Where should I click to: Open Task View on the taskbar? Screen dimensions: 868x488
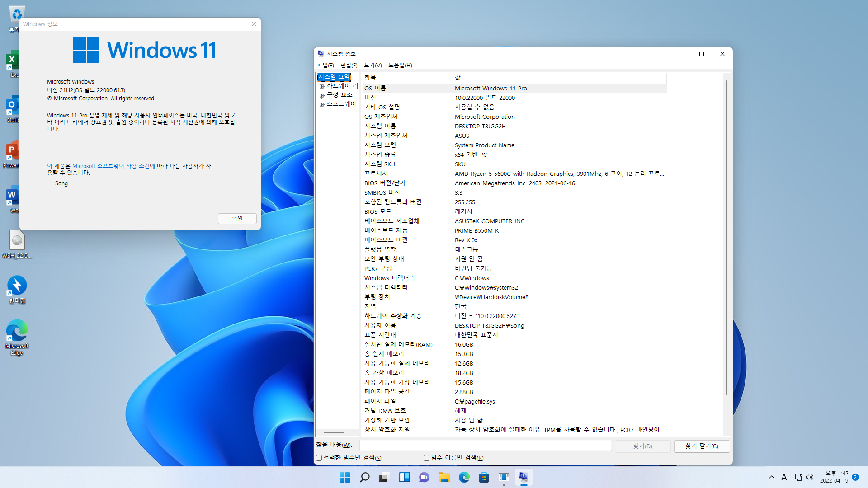[x=384, y=477]
